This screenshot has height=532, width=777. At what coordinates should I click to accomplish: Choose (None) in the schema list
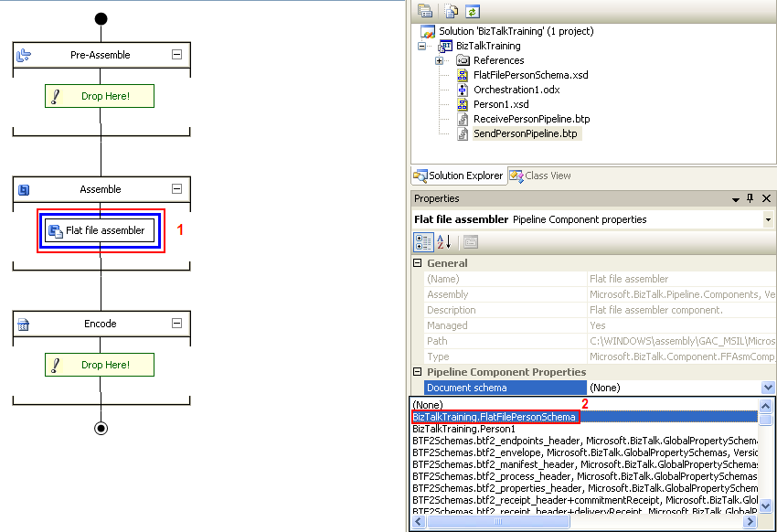585,405
